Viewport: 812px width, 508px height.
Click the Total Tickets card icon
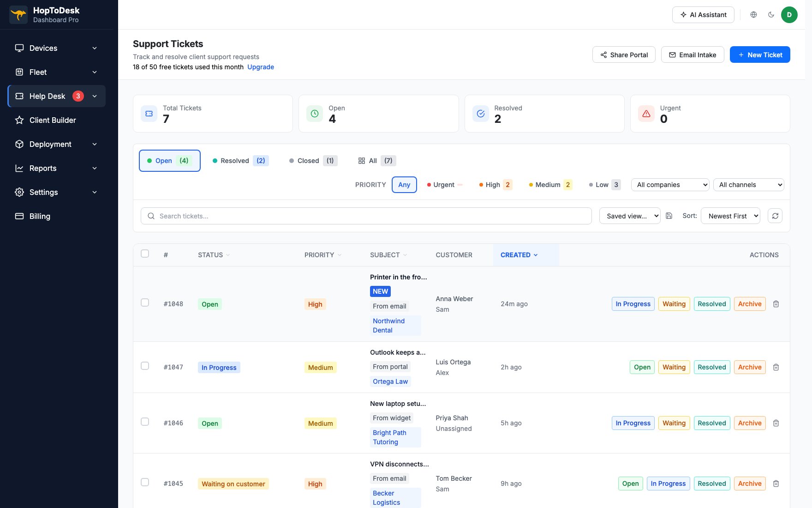pos(149,114)
